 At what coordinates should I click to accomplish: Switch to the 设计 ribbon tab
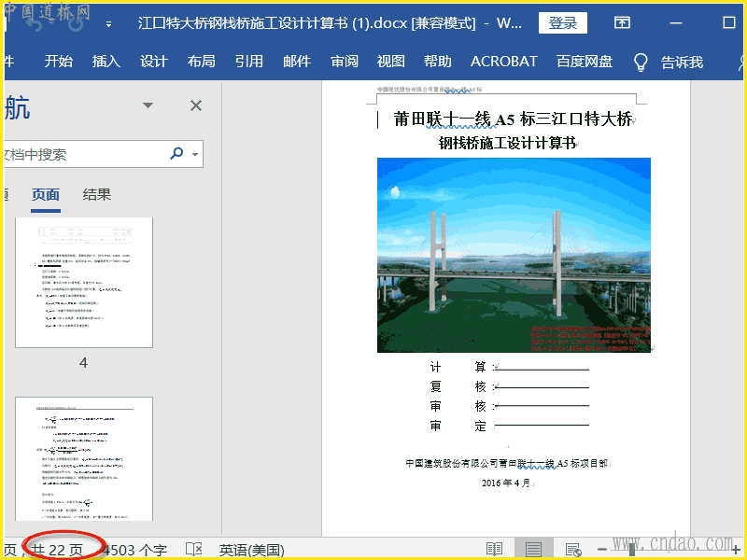pyautogui.click(x=154, y=62)
